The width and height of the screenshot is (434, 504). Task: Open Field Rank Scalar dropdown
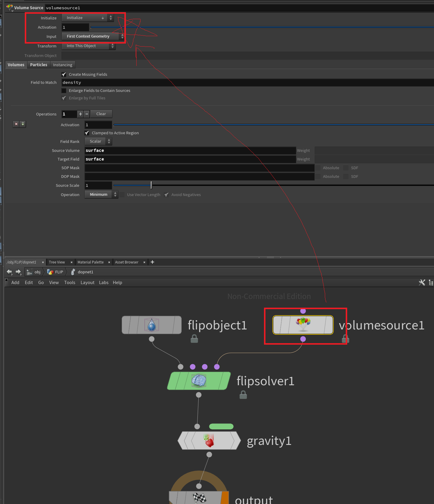[x=98, y=141]
